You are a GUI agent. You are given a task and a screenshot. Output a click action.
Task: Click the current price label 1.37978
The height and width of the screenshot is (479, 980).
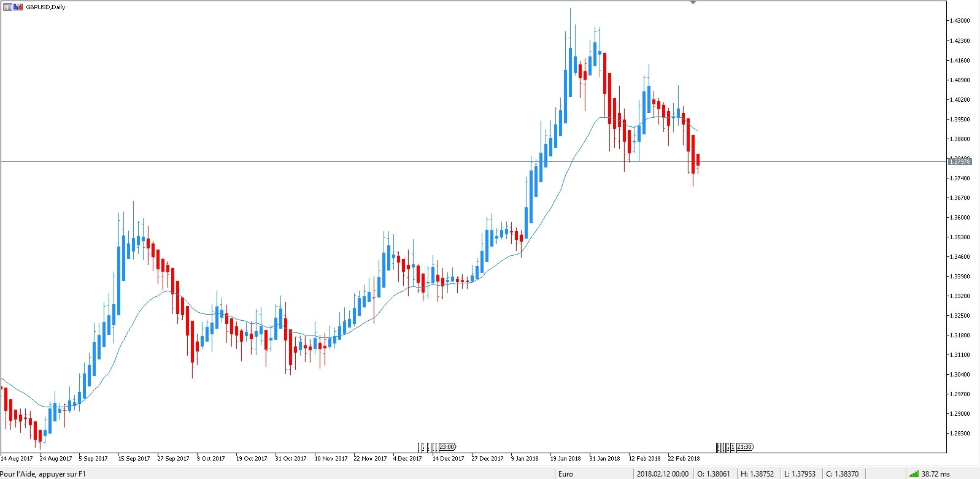pos(960,161)
